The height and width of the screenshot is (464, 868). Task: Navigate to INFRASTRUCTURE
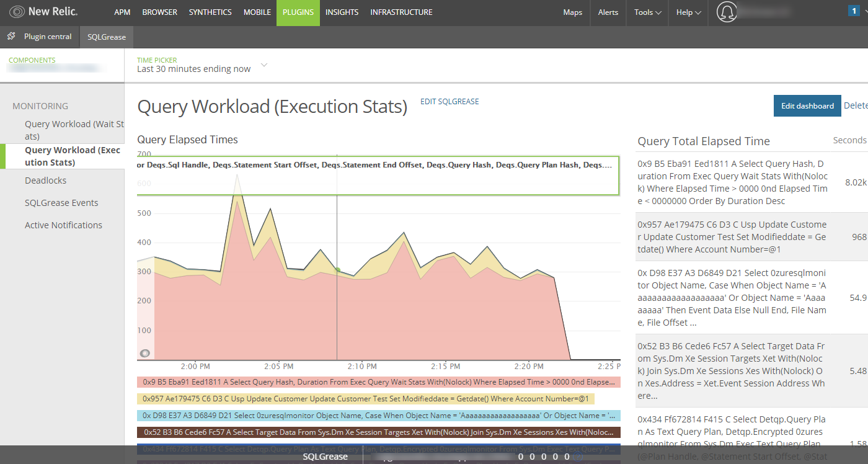(402, 12)
